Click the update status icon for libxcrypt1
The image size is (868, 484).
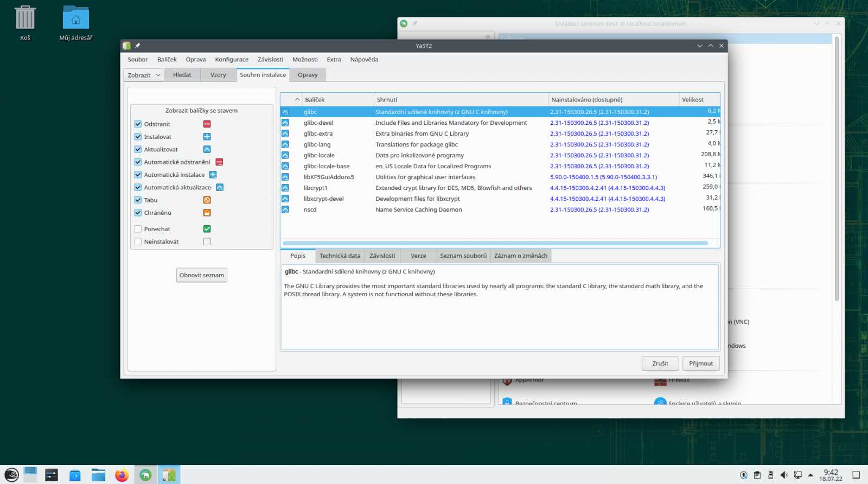coord(285,188)
